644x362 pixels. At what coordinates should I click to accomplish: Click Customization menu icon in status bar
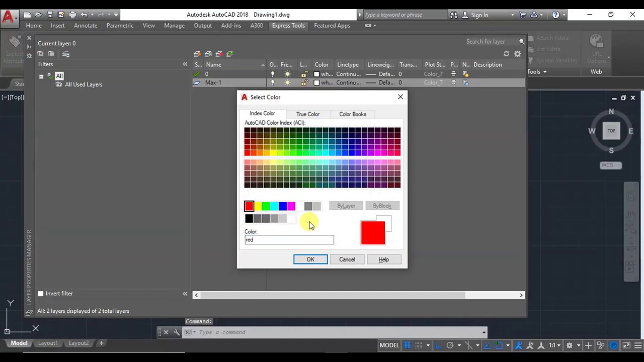[637, 345]
